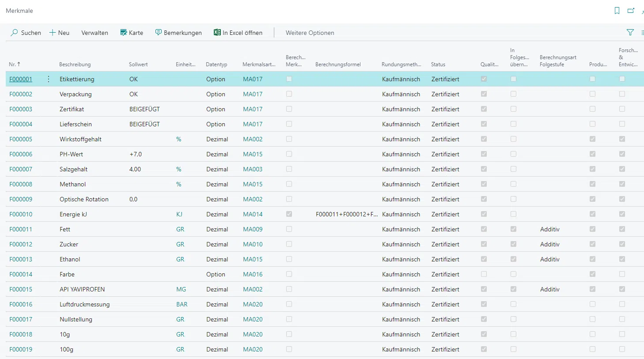Click BAR unit link for Luftdruckmessung
This screenshot has width=644, height=359.
pos(182,304)
